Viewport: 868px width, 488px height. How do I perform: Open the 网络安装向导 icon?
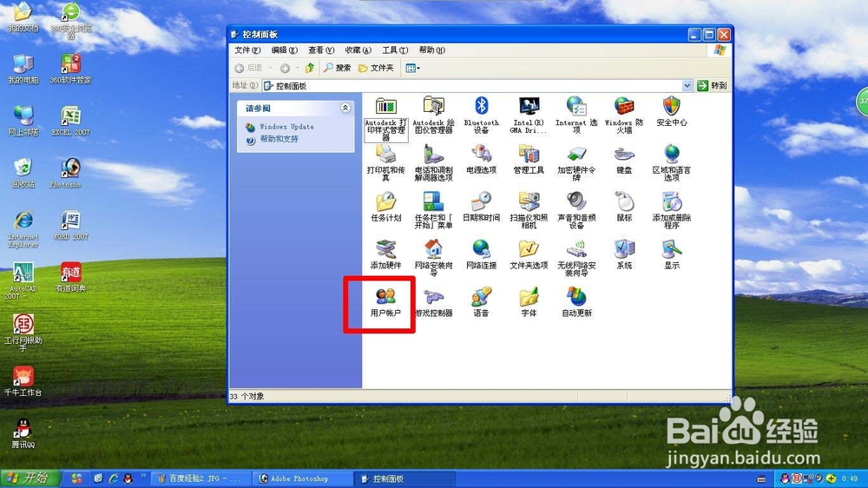point(433,258)
